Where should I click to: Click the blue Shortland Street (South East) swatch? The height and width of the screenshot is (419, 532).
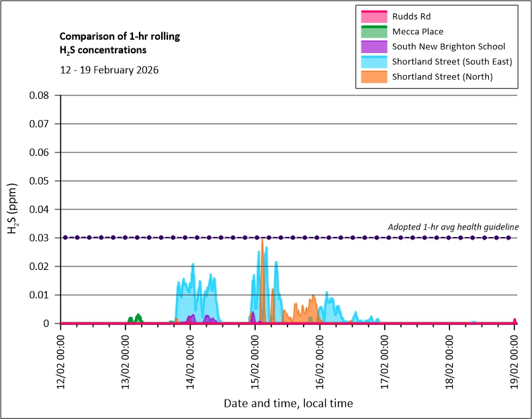pos(373,62)
